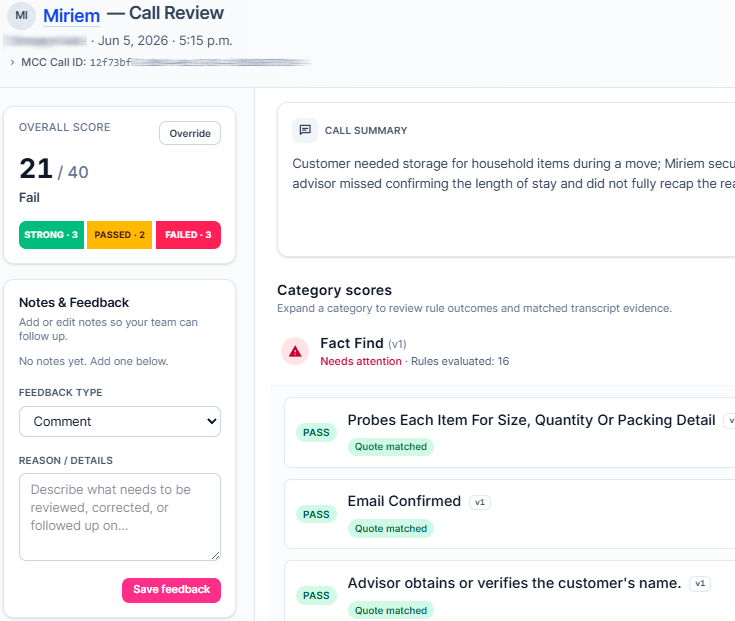The image size is (735, 621).
Task: Click the Needs attention status text
Action: point(361,361)
